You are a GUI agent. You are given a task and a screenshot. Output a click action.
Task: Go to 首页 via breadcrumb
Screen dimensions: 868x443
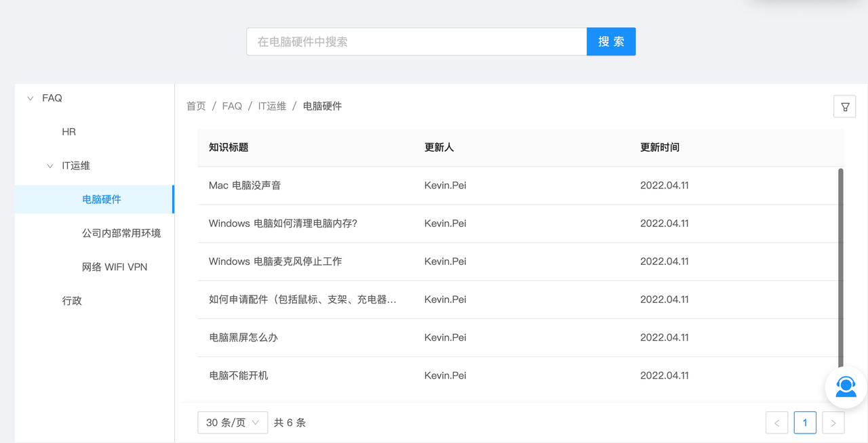(x=196, y=106)
